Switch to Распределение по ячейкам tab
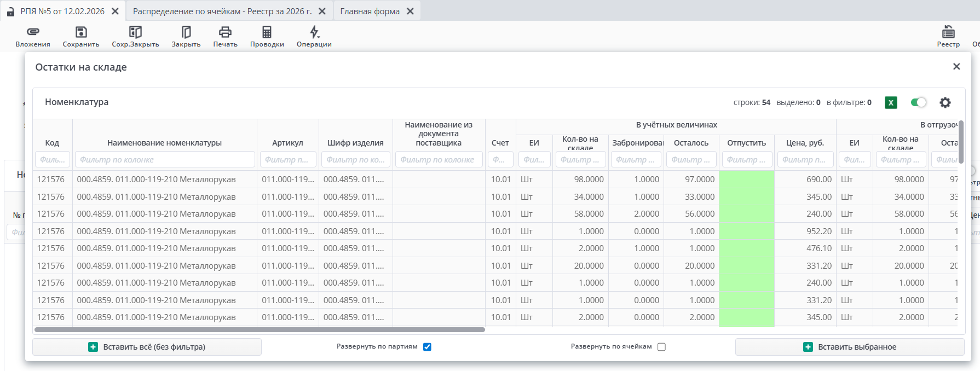This screenshot has width=980, height=371. [x=222, y=11]
